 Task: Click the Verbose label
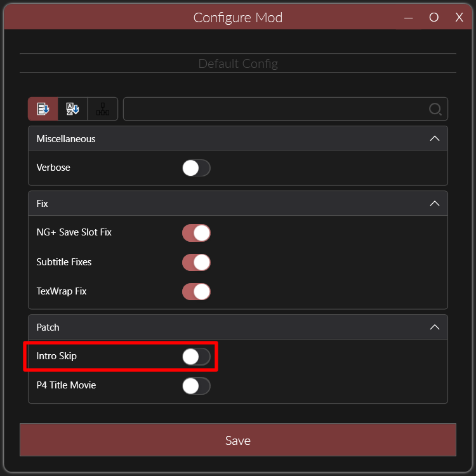pos(53,168)
